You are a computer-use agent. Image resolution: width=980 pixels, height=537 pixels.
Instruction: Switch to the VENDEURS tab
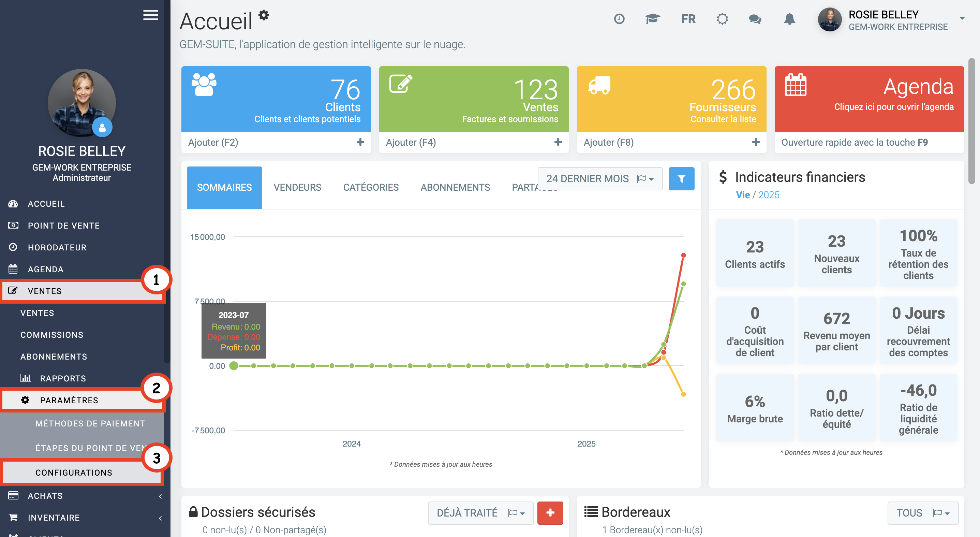click(297, 187)
